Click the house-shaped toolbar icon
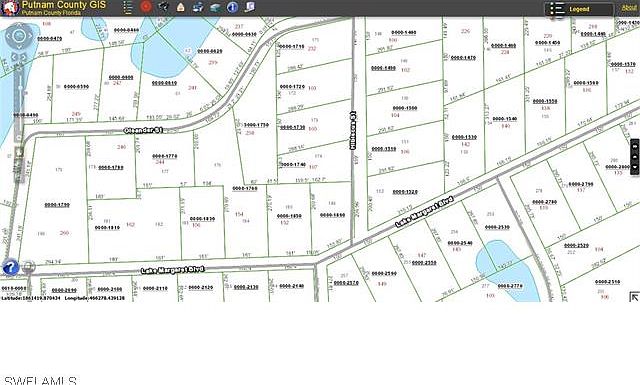The height and width of the screenshot is (385, 640). click(180, 7)
